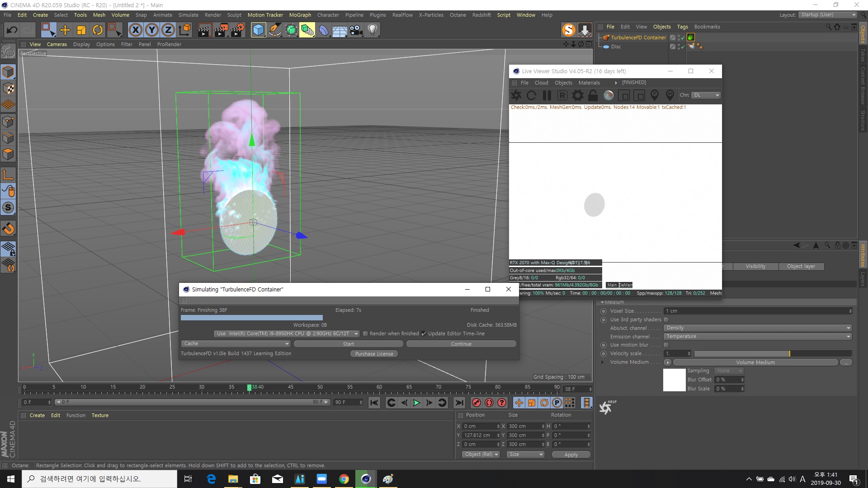
Task: Enable Use motion blur checkbox
Action: (666, 345)
